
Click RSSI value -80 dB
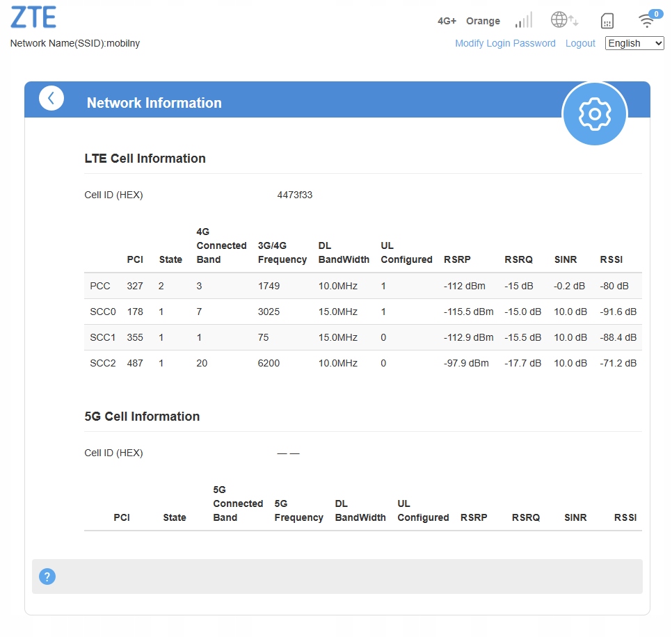(x=614, y=286)
